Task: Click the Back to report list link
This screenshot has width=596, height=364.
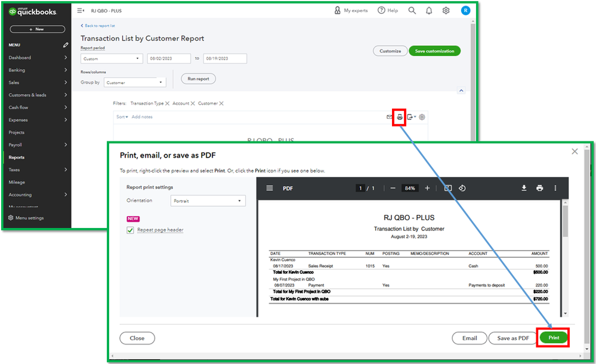Action: (98, 26)
